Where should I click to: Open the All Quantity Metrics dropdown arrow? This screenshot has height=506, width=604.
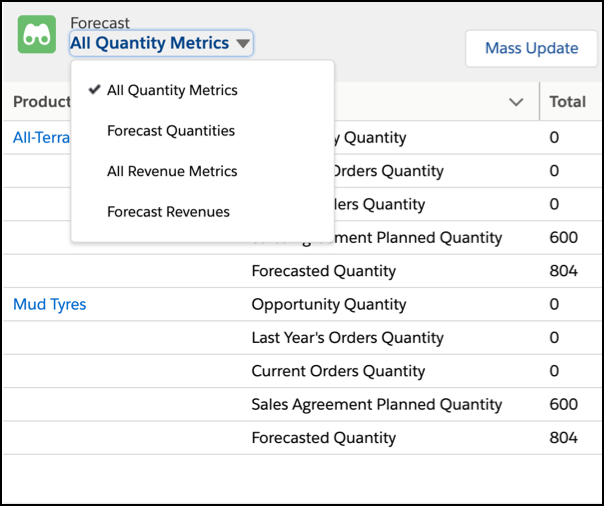(x=243, y=43)
